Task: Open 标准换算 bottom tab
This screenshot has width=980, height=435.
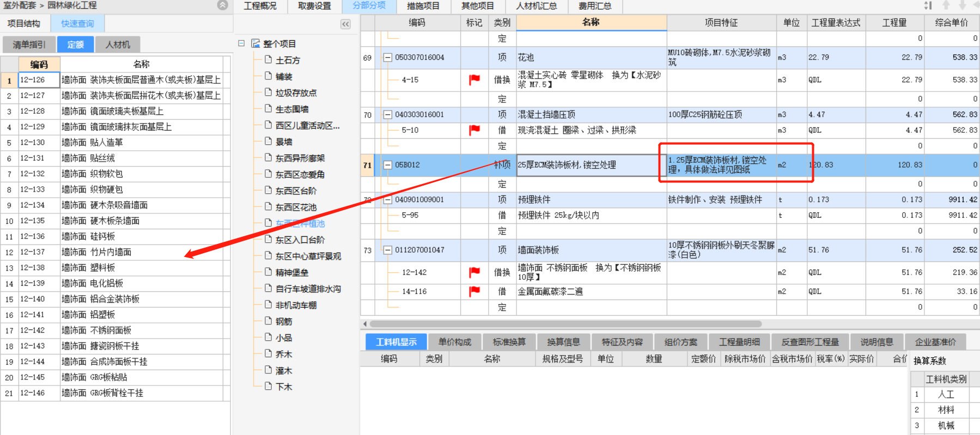Action: point(509,342)
